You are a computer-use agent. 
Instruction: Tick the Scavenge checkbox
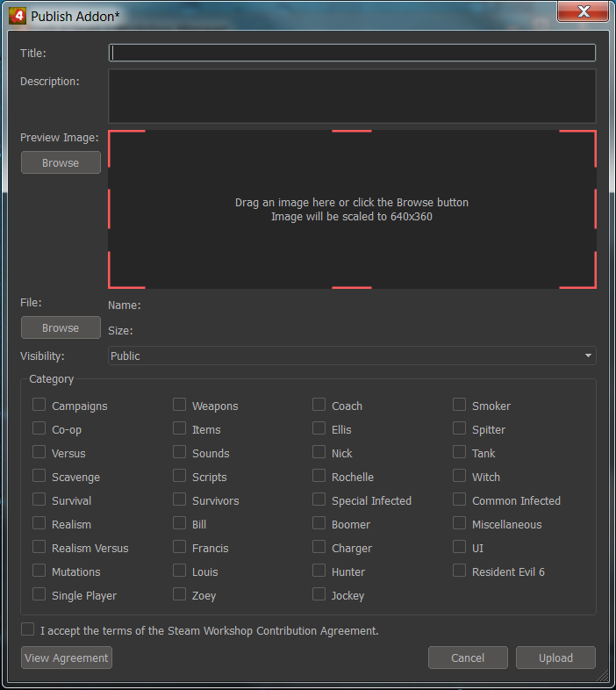point(39,476)
